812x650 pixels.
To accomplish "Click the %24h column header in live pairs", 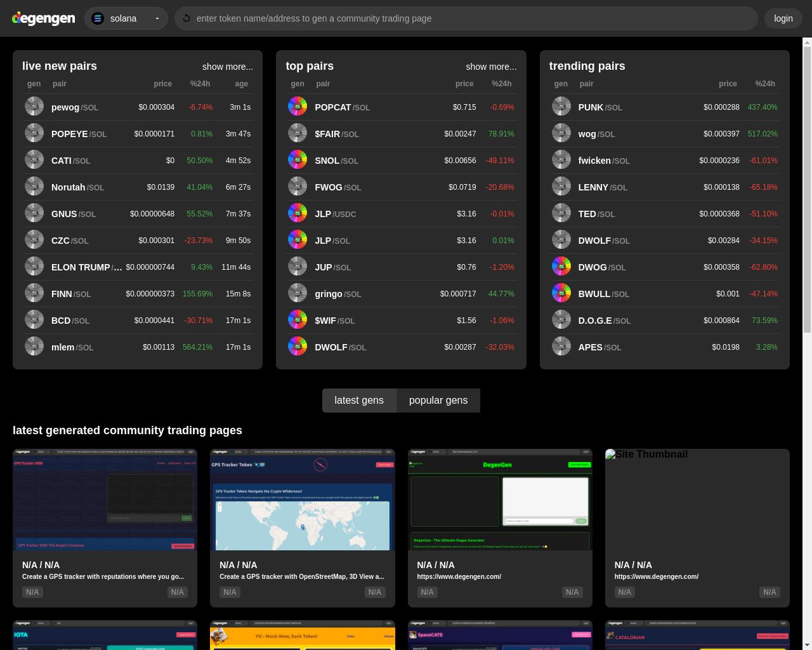I will [x=200, y=84].
